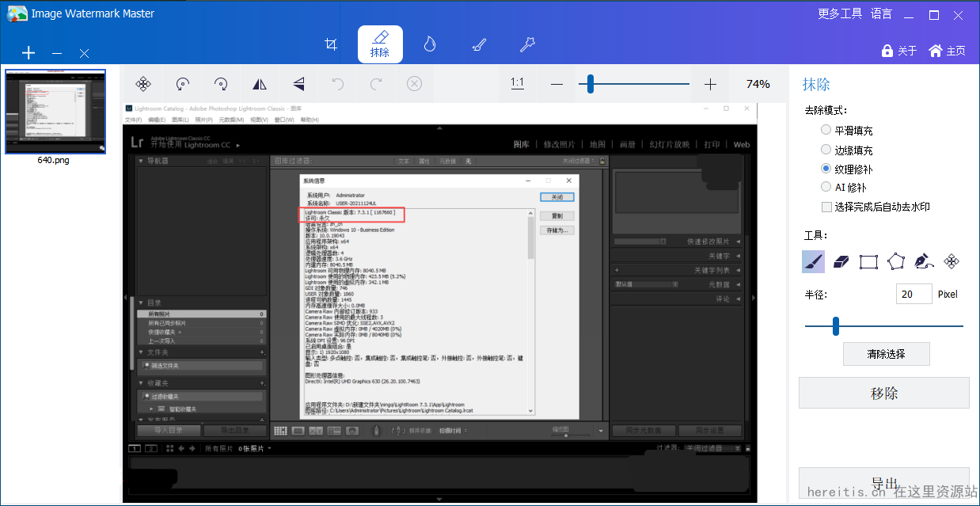The image size is (980, 506).
Task: Click the plus icon to add images
Action: point(28,53)
